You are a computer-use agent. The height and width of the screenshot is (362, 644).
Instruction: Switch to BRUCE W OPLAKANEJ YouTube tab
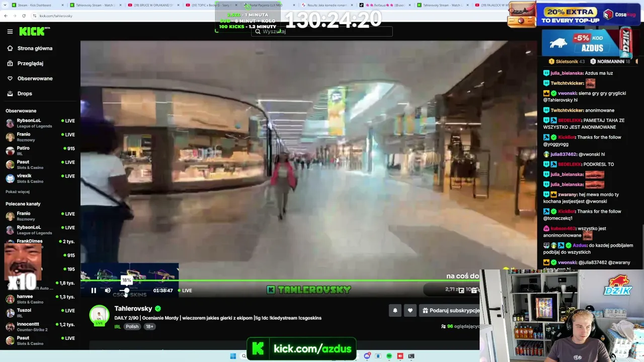[x=153, y=5]
